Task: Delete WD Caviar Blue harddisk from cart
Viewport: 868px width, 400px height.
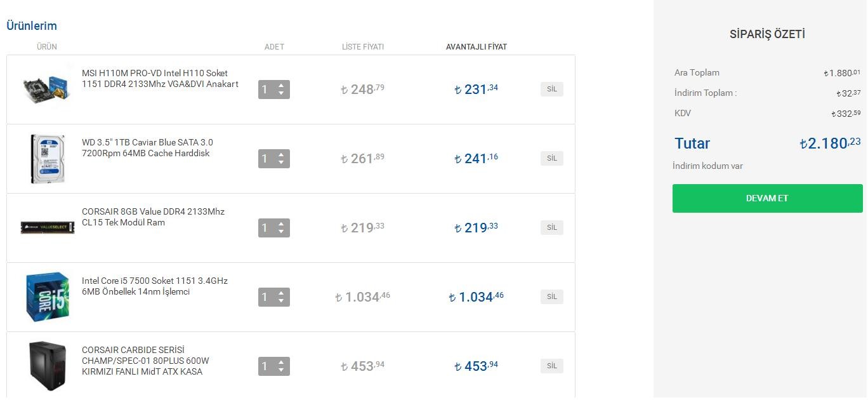Action: click(552, 159)
